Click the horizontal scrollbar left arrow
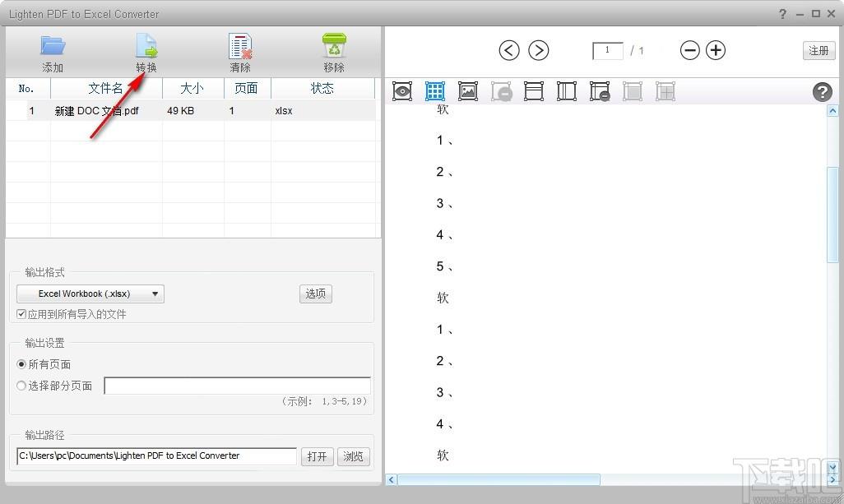844x504 pixels. coord(392,479)
